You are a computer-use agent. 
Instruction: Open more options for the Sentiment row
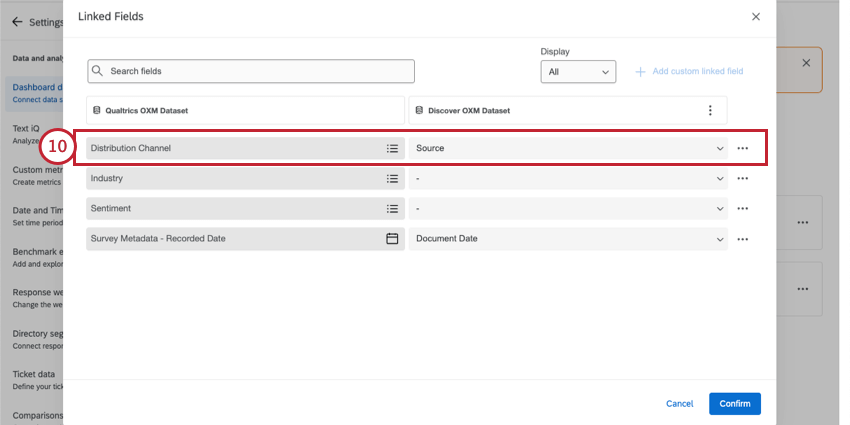click(742, 209)
